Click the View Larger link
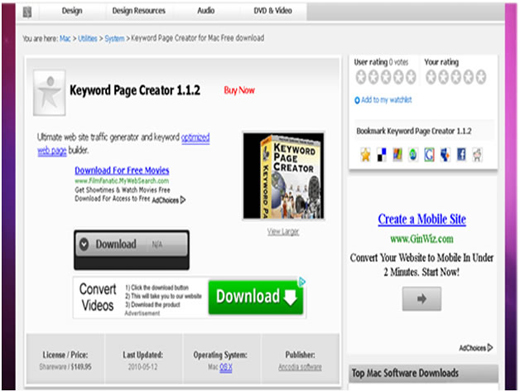 pyautogui.click(x=283, y=231)
